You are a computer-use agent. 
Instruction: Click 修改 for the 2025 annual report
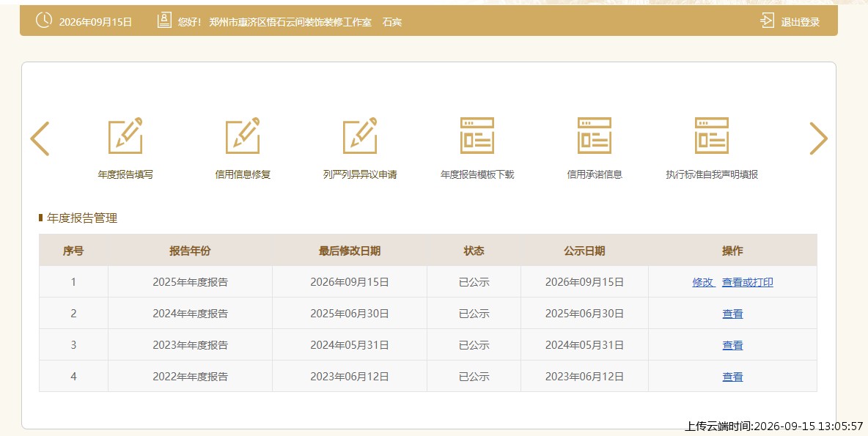click(x=703, y=282)
